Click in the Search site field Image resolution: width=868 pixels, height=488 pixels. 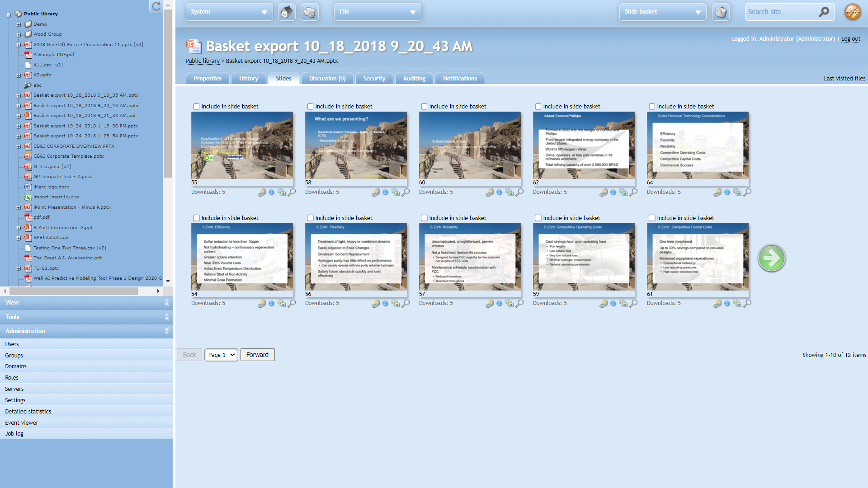(781, 12)
